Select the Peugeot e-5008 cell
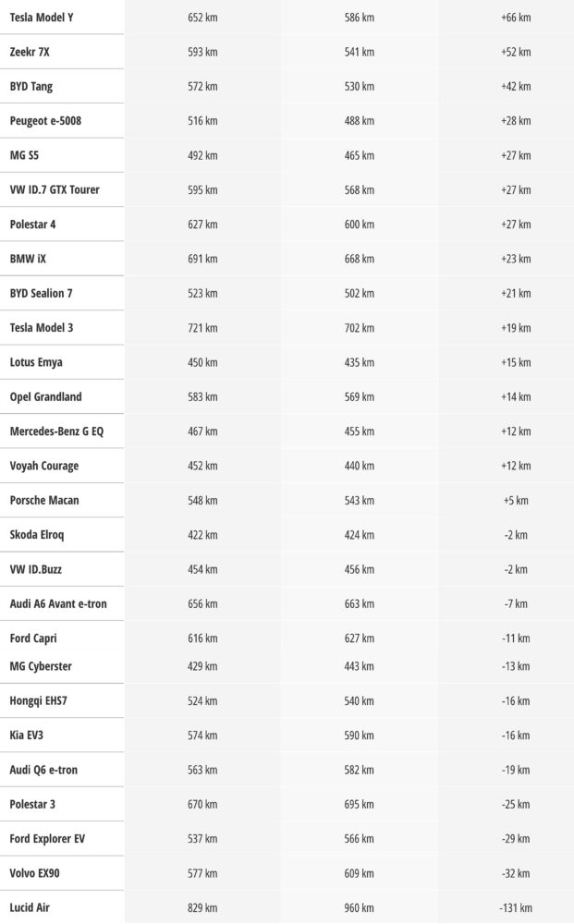This screenshot has height=924, width=574. pos(45,121)
